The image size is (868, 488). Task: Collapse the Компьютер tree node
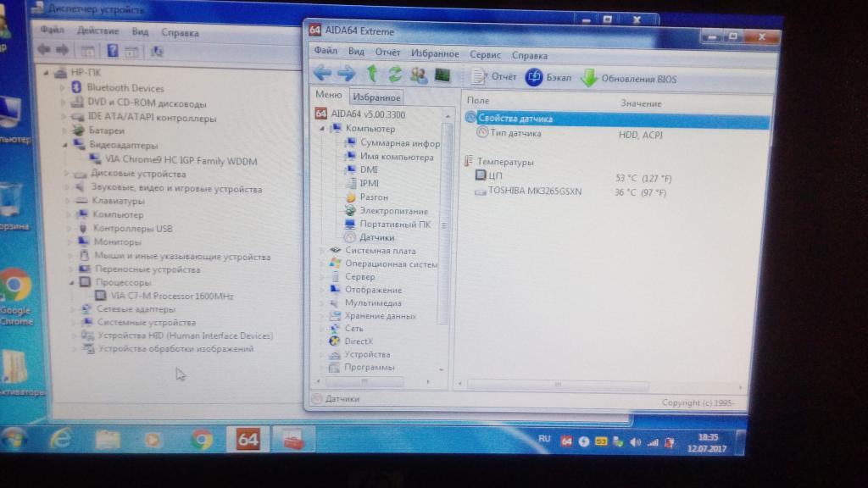[x=322, y=129]
